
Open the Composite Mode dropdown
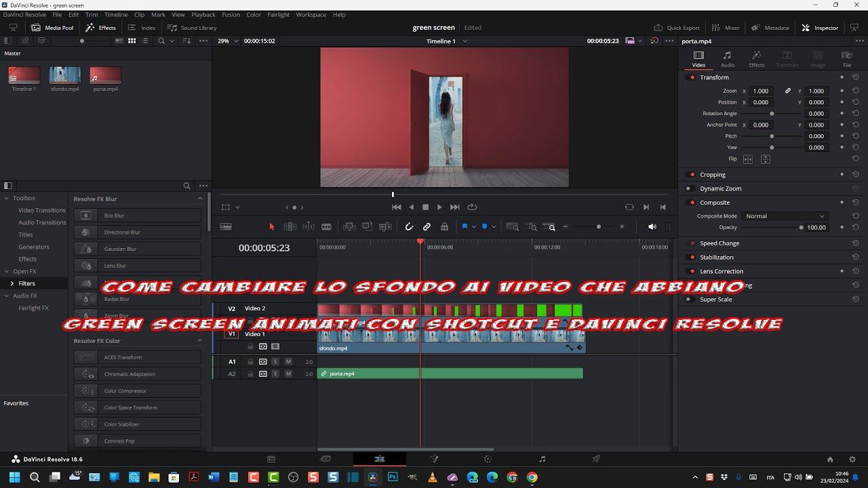(785, 216)
